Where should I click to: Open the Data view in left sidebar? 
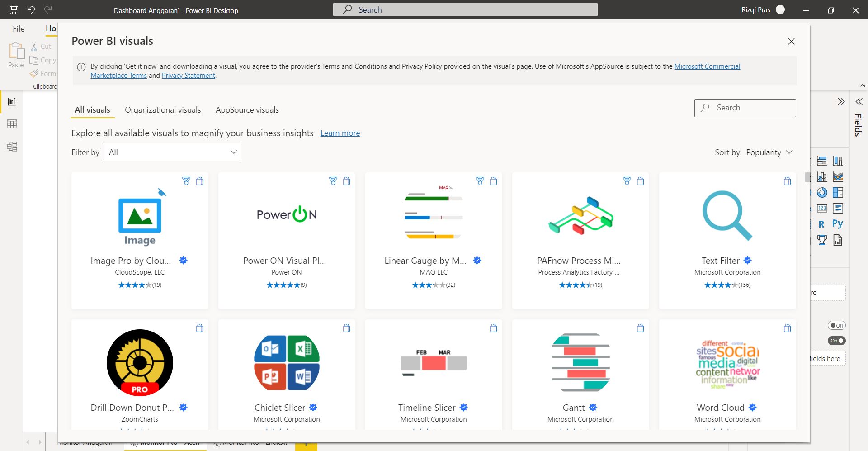(x=12, y=123)
